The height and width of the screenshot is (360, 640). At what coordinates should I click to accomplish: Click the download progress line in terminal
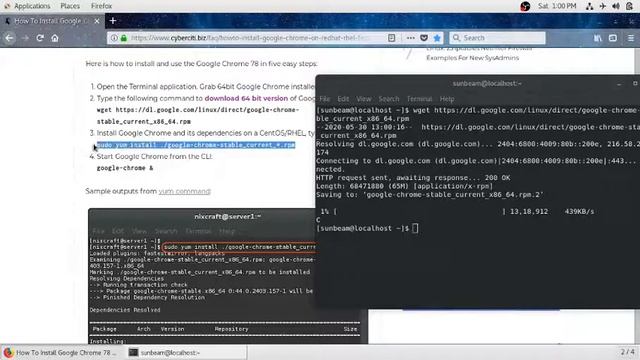[457, 211]
